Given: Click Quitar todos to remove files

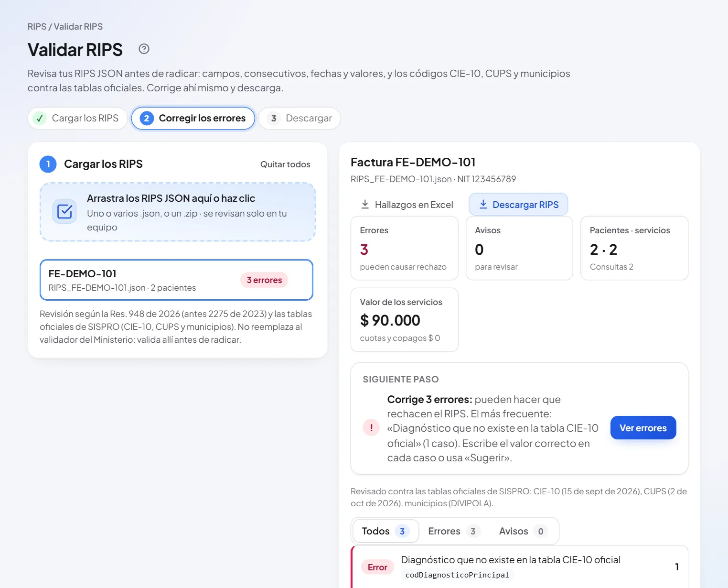Looking at the screenshot, I should pos(285,164).
